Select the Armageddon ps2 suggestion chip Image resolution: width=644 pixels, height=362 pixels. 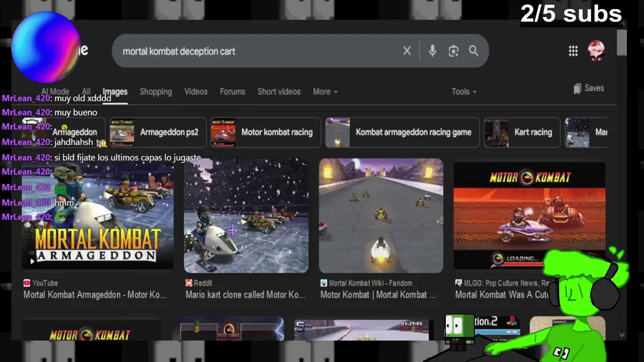(158, 132)
